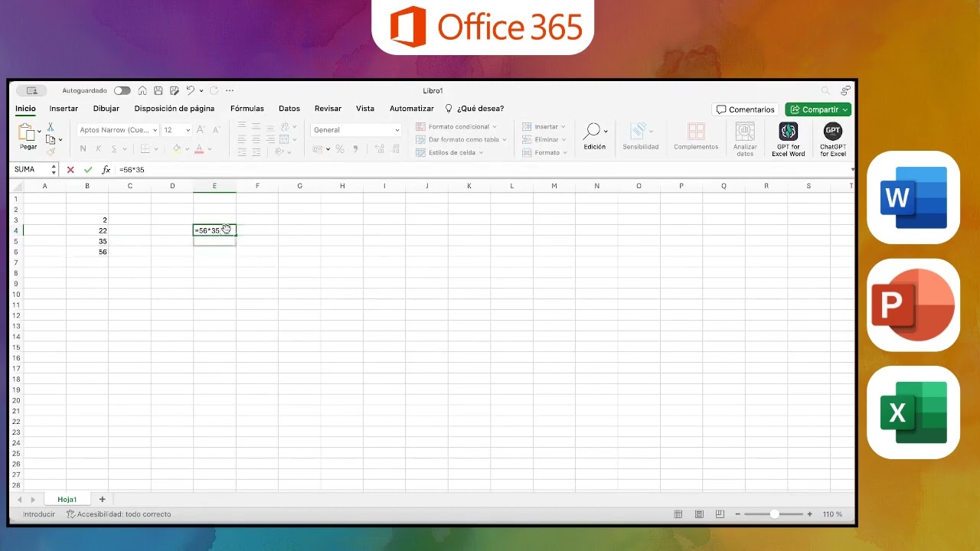Screen dimensions: 980x551
Task: Open the Automatizar ribbon tab
Action: [412, 109]
